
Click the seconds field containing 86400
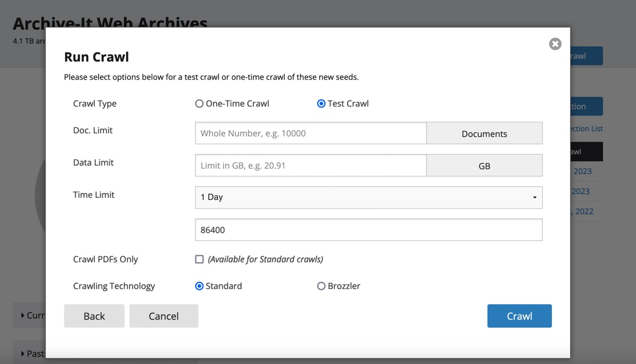click(368, 230)
